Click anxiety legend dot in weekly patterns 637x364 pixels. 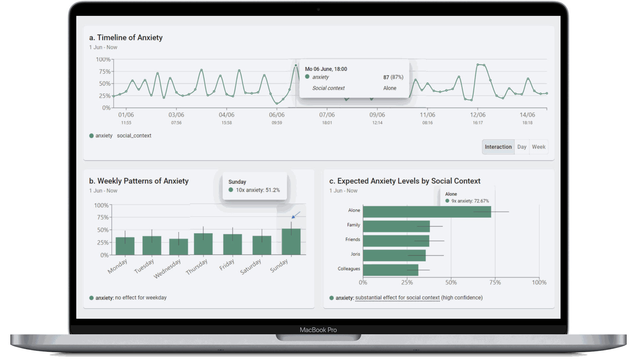click(x=92, y=298)
